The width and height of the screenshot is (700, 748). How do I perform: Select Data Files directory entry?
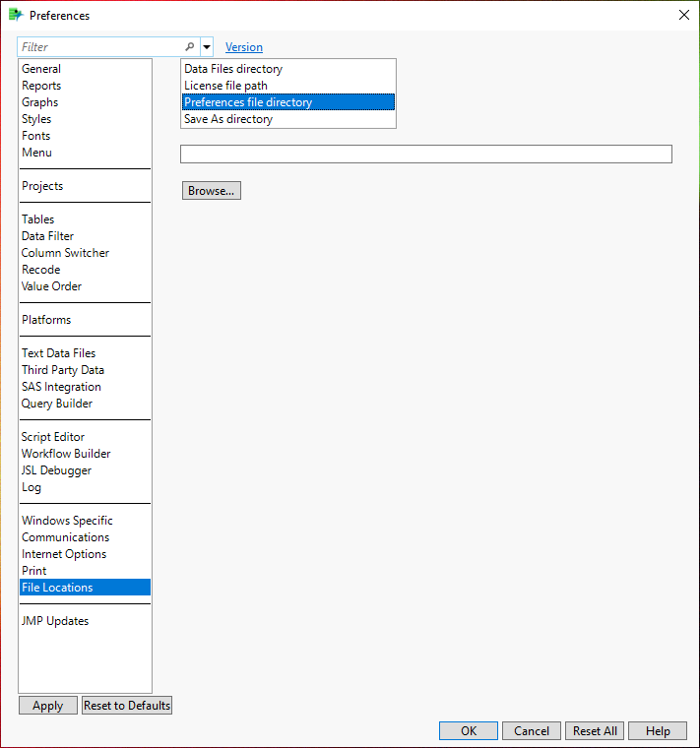[233, 69]
